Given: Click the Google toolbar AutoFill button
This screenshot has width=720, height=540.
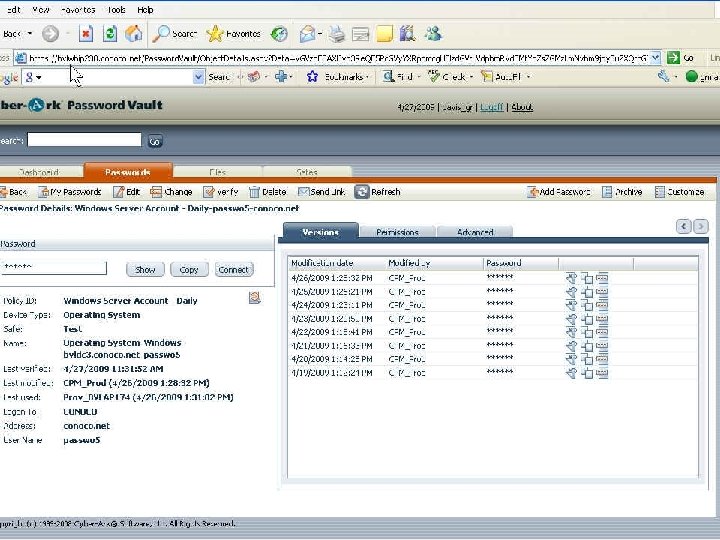Looking at the screenshot, I should tap(501, 77).
